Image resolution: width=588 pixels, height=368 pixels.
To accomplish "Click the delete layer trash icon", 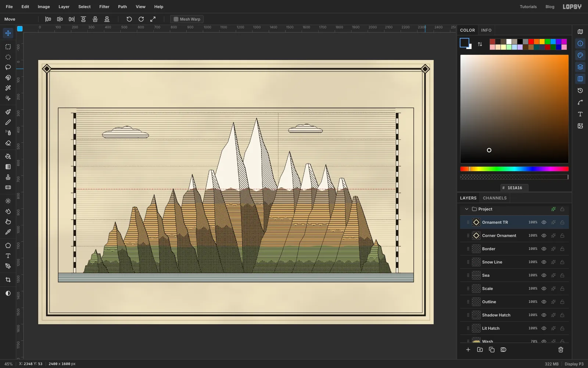I will point(561,350).
